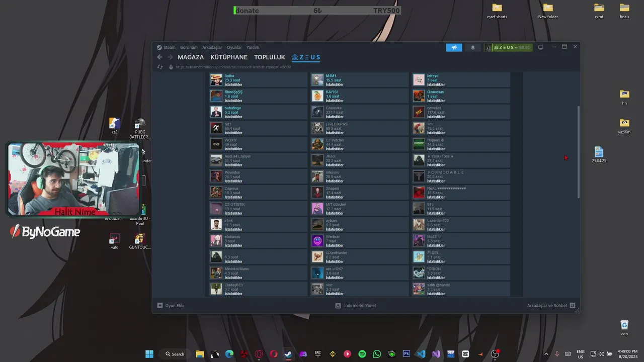Open eşref shorts desktop folder
Image resolution: width=644 pixels, height=362 pixels.
pos(497,11)
